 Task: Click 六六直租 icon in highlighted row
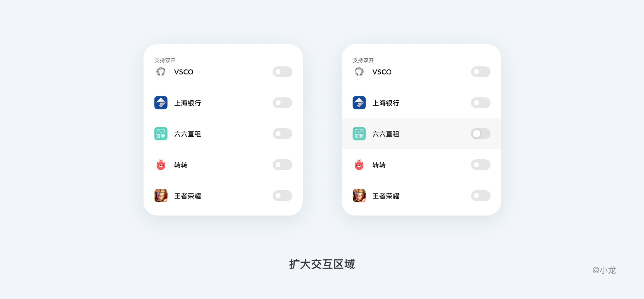click(x=359, y=134)
